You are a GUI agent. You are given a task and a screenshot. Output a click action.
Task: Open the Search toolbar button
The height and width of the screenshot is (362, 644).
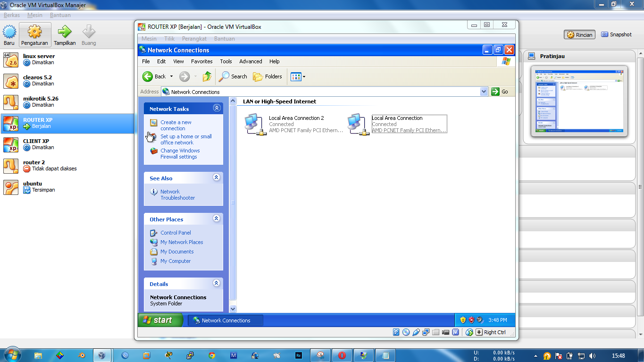(x=234, y=76)
